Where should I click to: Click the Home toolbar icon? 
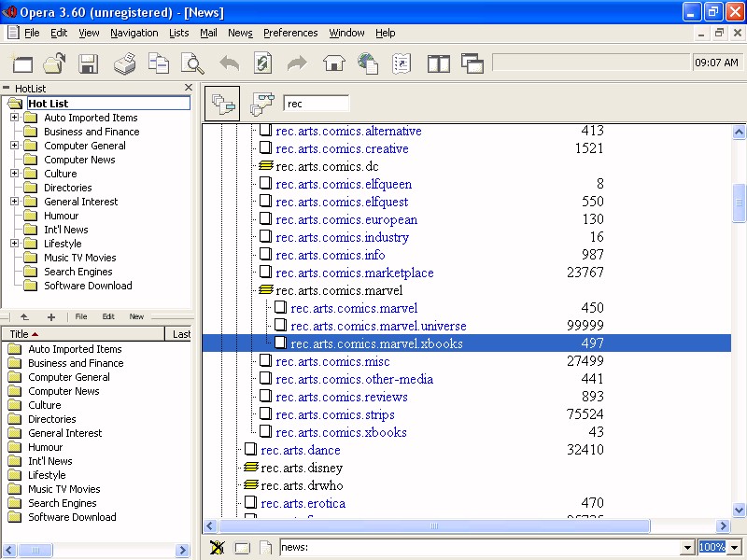pyautogui.click(x=334, y=63)
